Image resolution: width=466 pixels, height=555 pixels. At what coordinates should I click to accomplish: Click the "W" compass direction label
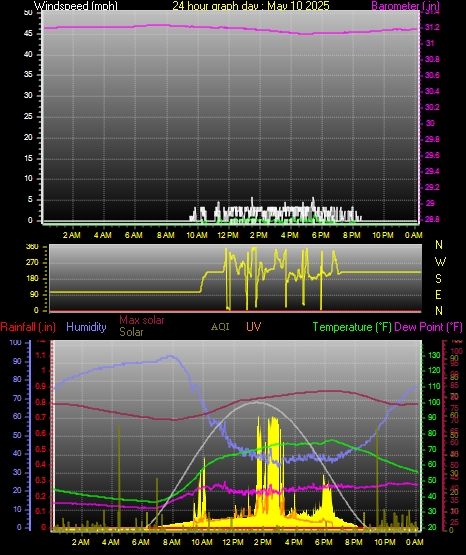click(440, 262)
